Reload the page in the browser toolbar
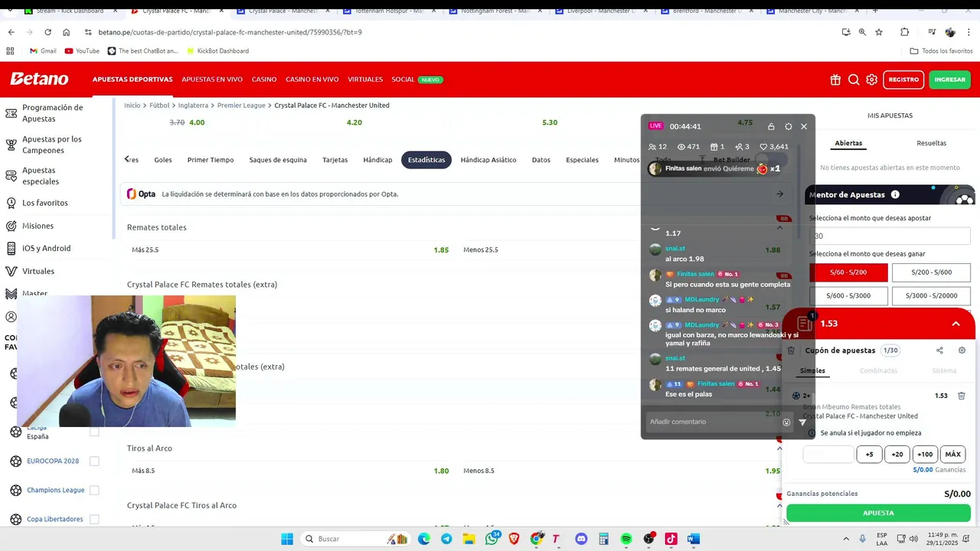 [x=47, y=32]
